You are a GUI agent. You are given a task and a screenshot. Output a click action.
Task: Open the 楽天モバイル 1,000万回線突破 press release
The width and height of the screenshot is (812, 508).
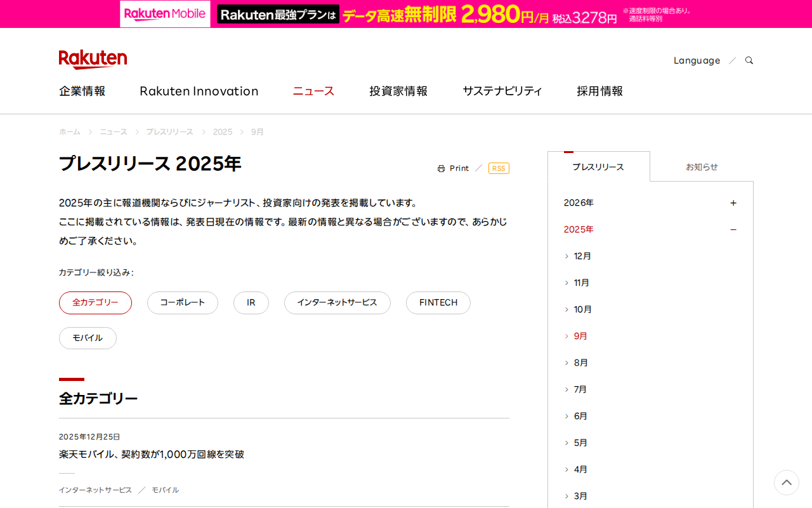coord(151,454)
